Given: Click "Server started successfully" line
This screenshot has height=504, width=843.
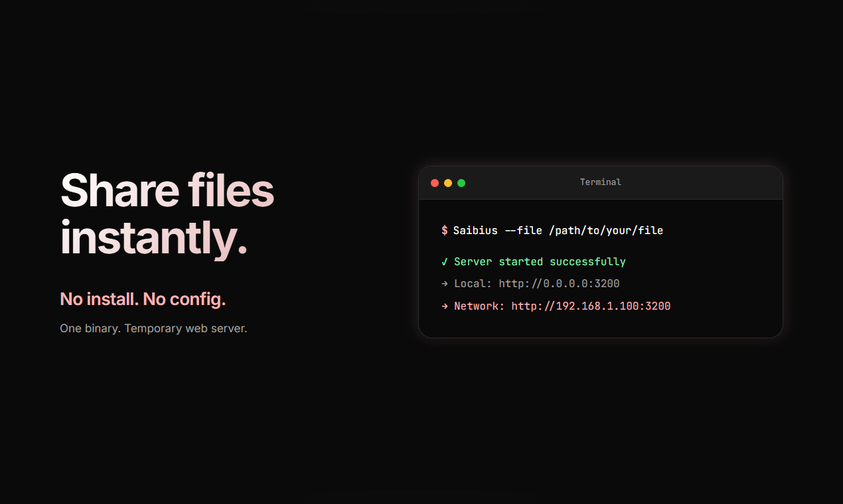Looking at the screenshot, I should point(534,262).
